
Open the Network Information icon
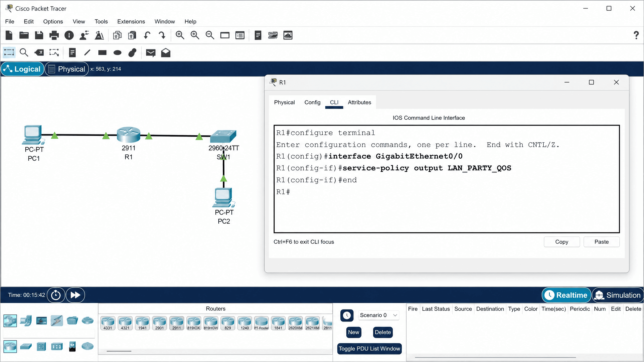pos(69,35)
